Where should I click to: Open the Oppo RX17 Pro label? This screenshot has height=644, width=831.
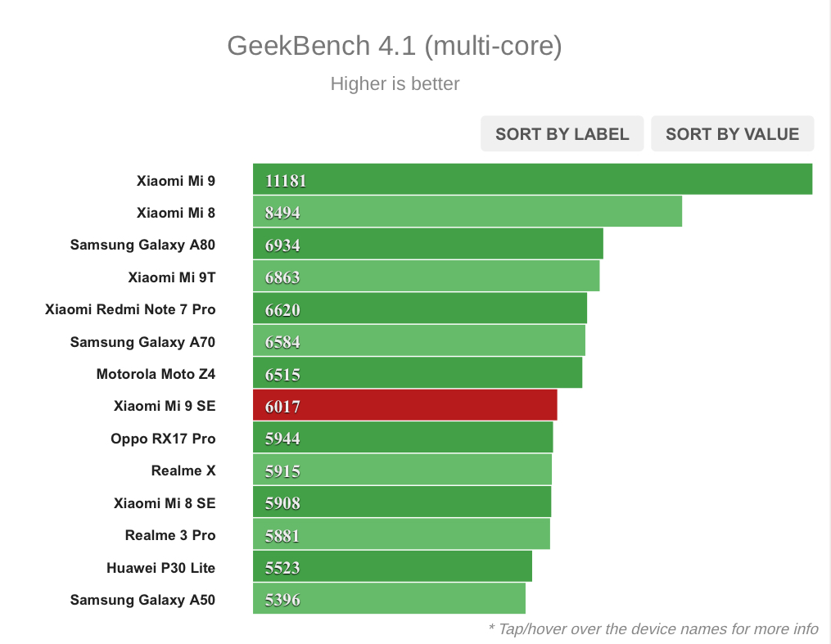point(163,439)
